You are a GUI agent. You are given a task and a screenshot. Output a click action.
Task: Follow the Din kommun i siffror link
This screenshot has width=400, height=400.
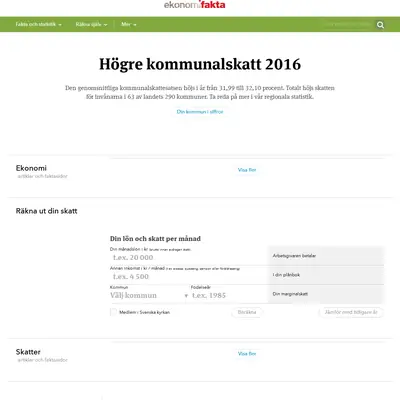[200, 112]
